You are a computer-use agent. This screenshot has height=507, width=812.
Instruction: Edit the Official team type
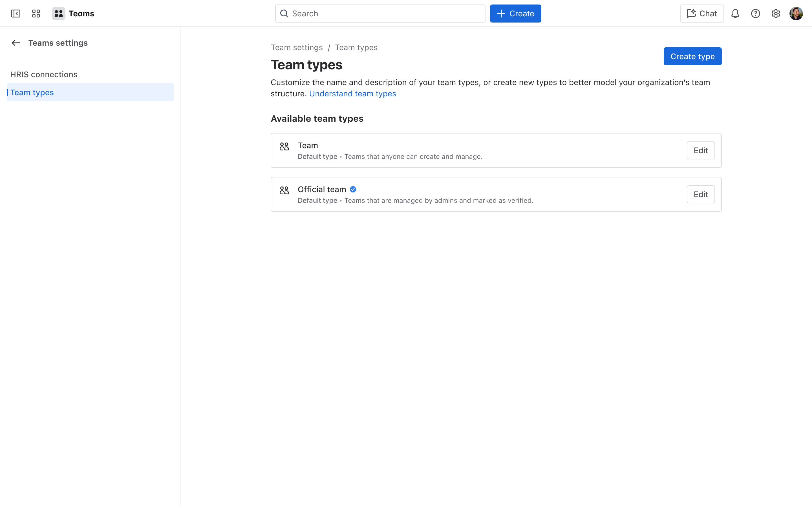(x=700, y=194)
